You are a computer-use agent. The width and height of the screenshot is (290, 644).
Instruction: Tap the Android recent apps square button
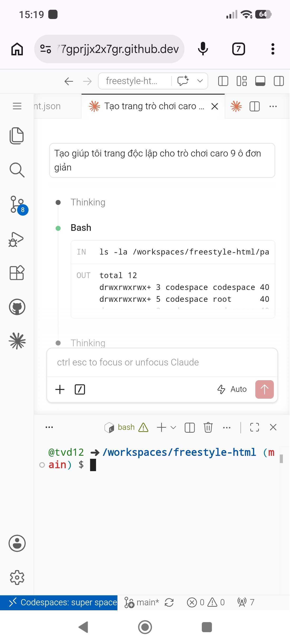click(207, 627)
